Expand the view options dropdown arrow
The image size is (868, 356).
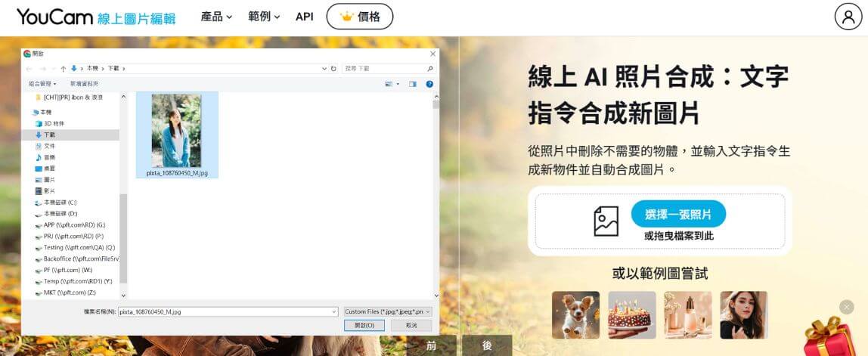pyautogui.click(x=397, y=84)
